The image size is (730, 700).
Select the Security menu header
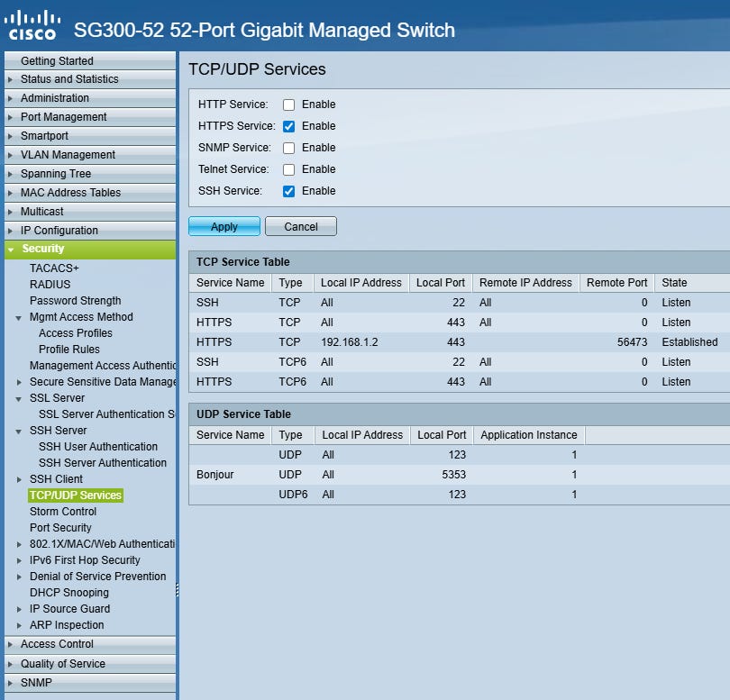tap(90, 249)
